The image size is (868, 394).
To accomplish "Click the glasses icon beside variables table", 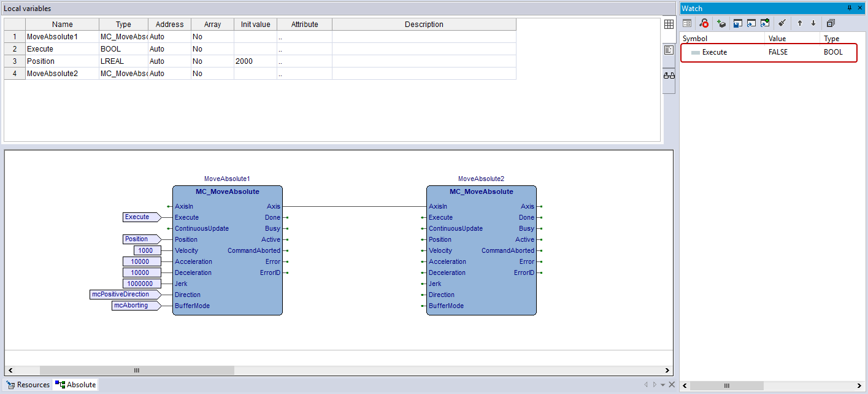I will (669, 75).
